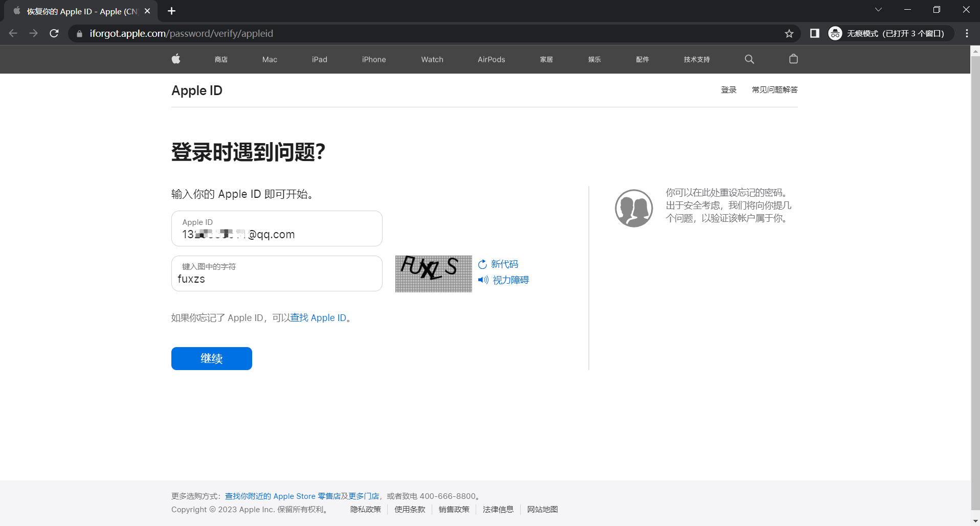The width and height of the screenshot is (980, 526).
Task: Open the search magnifier icon
Action: tap(749, 59)
